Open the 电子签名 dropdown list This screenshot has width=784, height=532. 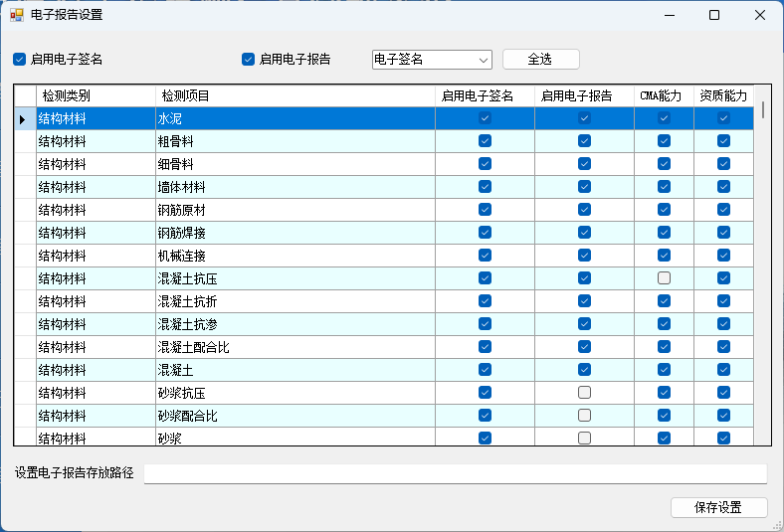pyautogui.click(x=484, y=60)
